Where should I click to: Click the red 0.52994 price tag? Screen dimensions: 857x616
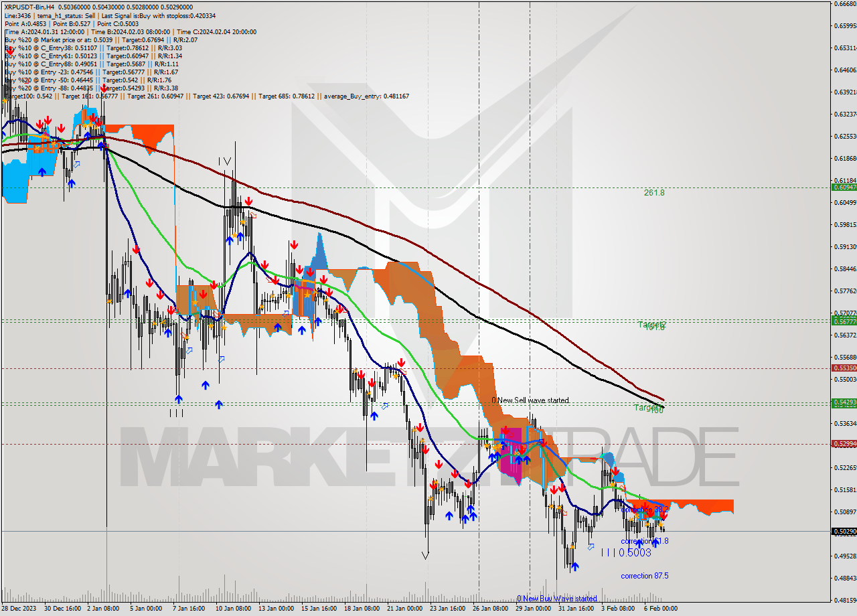843,443
